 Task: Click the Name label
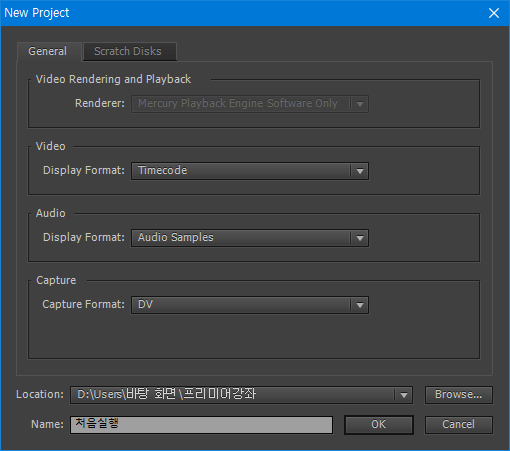(x=47, y=424)
